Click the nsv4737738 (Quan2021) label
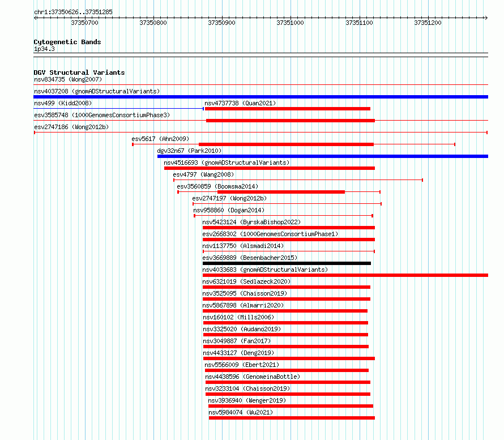 click(x=240, y=103)
